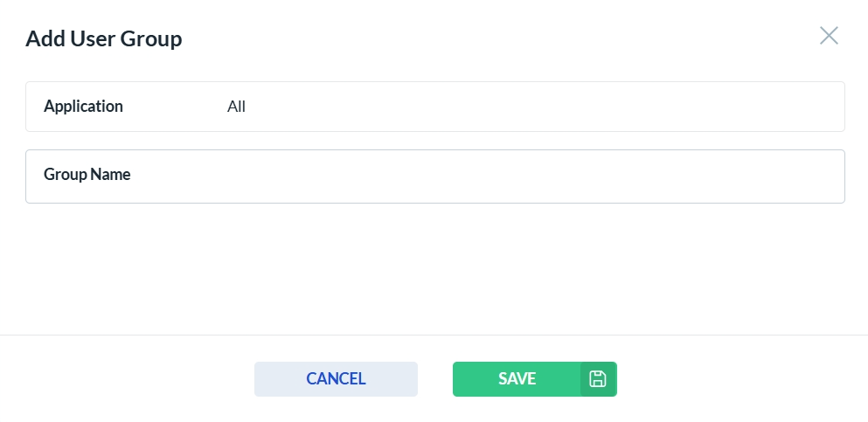Save the new user group
Screen dimensions: 868x422
[x=517, y=379]
